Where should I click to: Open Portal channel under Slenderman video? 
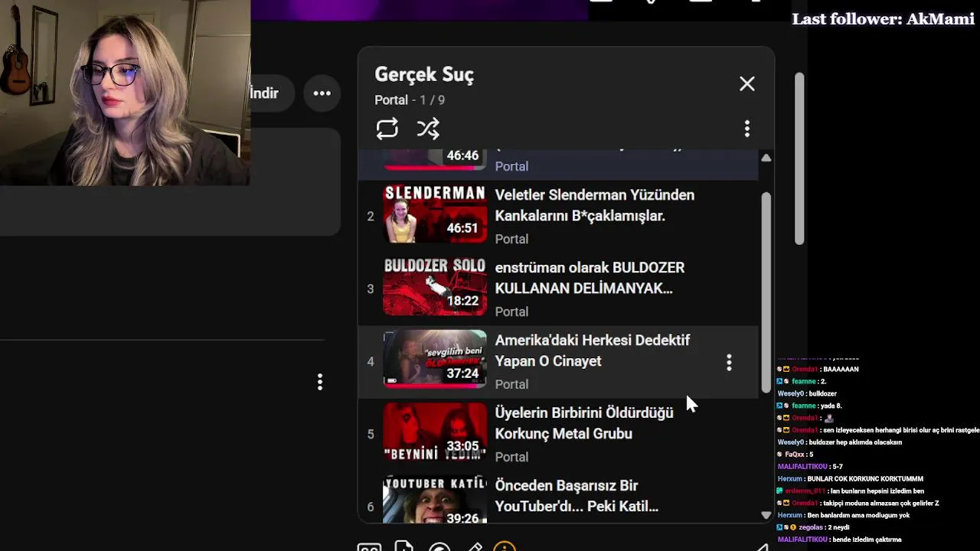pos(511,239)
